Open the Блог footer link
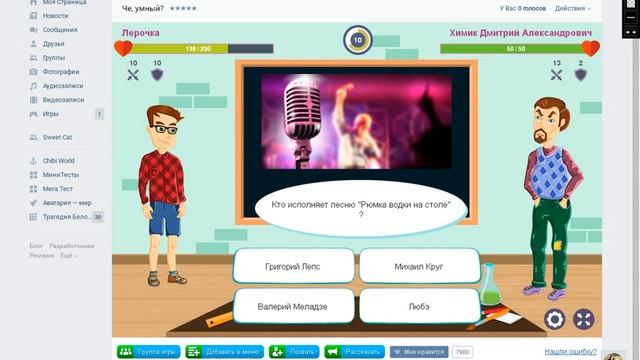This screenshot has height=360, width=640. [36, 246]
